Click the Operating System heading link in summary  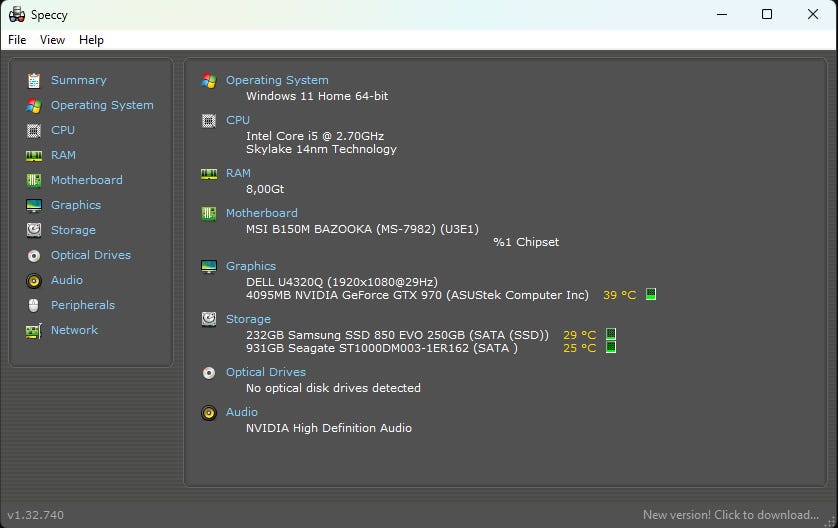[277, 80]
